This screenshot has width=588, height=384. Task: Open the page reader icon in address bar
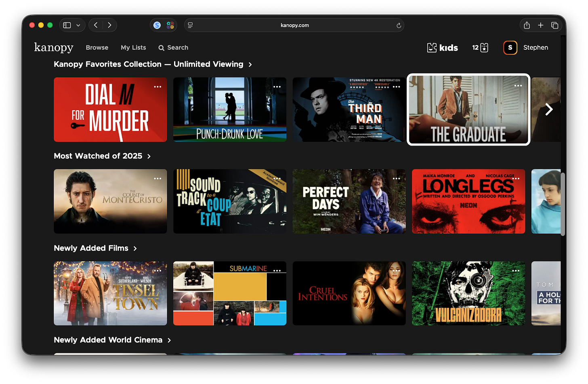point(190,25)
